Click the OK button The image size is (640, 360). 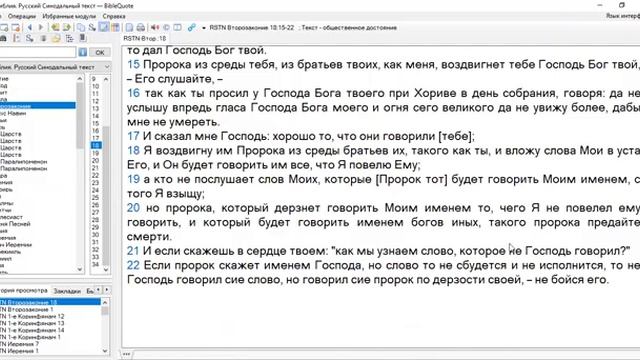click(x=100, y=52)
